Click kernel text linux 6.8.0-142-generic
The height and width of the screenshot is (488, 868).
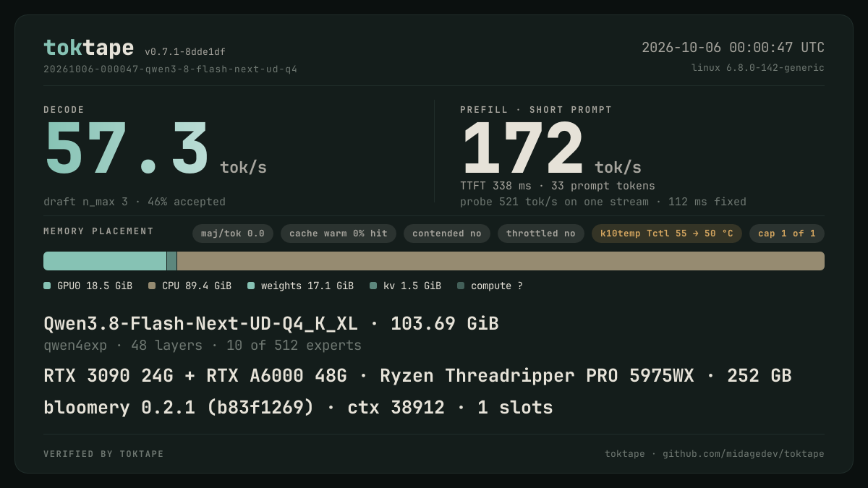tap(757, 68)
